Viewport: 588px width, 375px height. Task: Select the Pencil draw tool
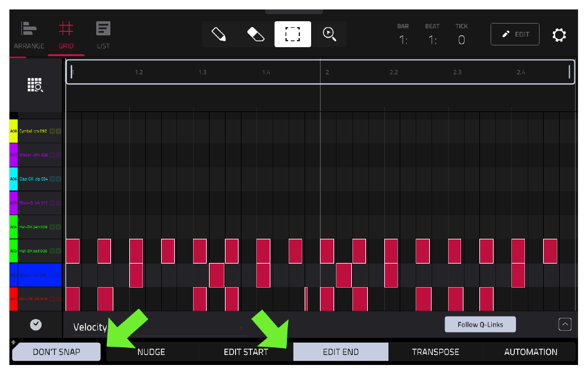point(218,34)
